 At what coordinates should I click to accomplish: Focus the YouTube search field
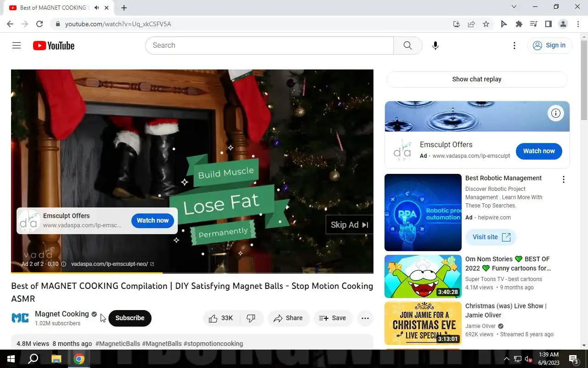pyautogui.click(x=270, y=45)
